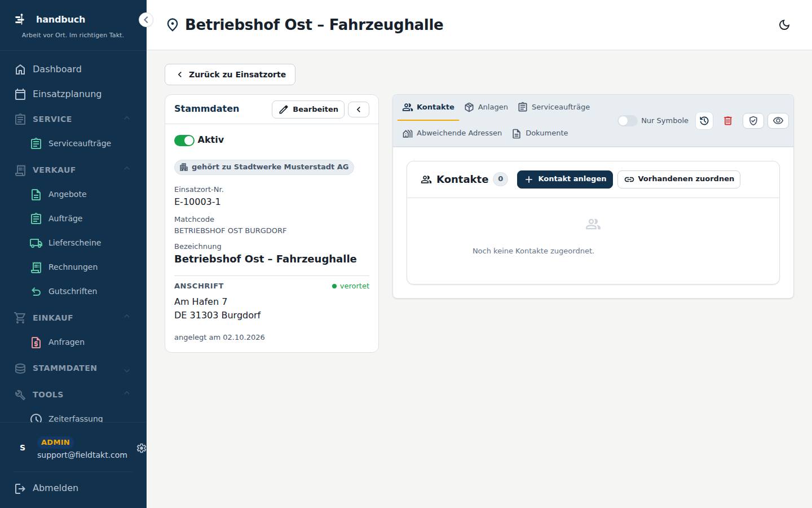This screenshot has height=508, width=812.
Task: Open the Serviceaufträge tab
Action: (554, 107)
